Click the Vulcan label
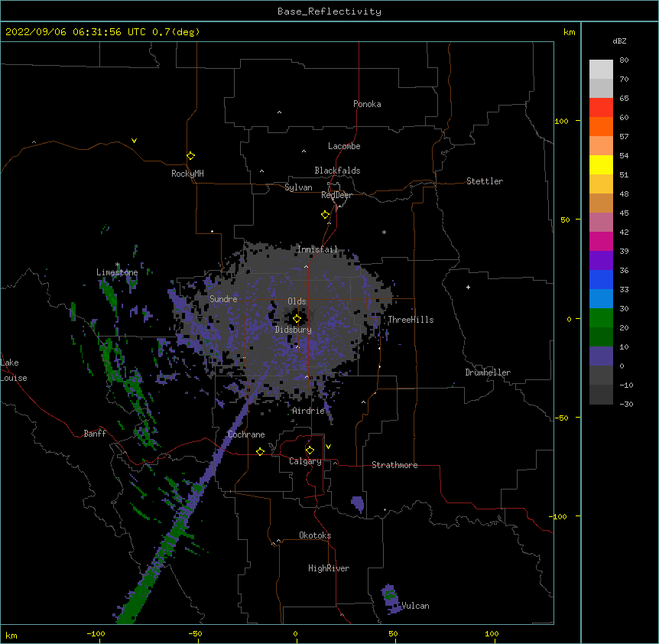 [x=415, y=606]
